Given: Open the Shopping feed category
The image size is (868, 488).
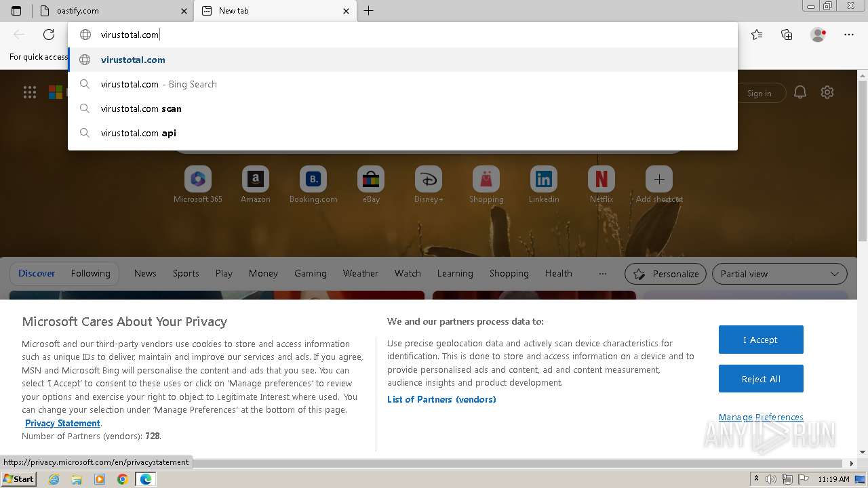Looking at the screenshot, I should 509,273.
